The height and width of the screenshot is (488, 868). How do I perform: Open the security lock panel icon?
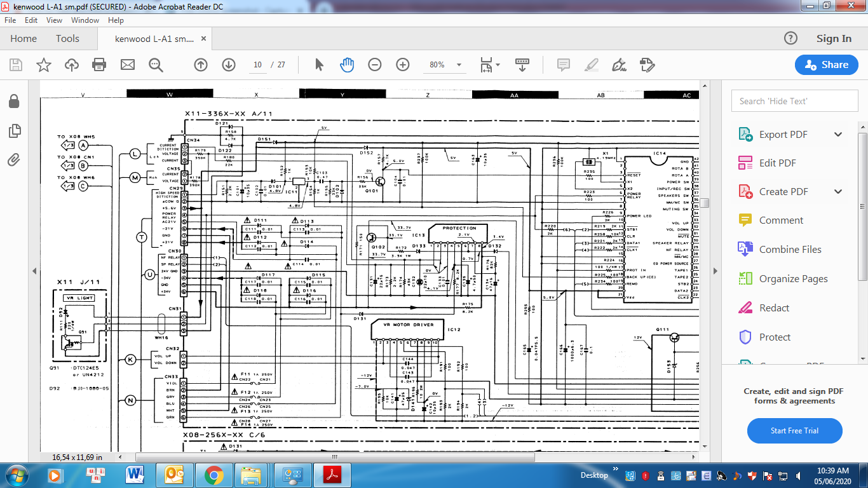14,102
